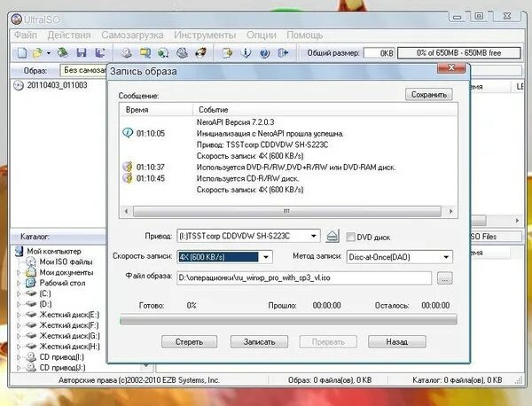Click the Назад button
This screenshot has width=532, height=406.
397,341
